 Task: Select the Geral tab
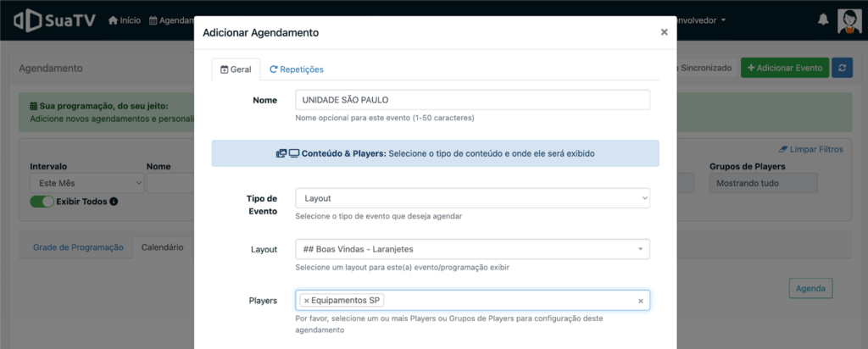coord(236,69)
